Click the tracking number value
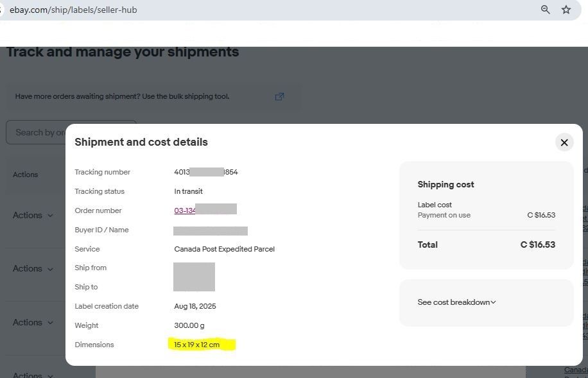The height and width of the screenshot is (378, 588). pyautogui.click(x=205, y=172)
